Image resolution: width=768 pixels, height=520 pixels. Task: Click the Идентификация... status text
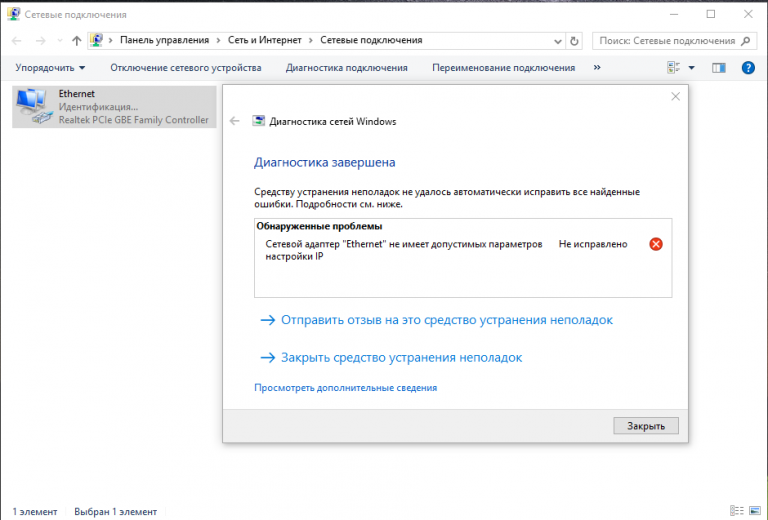[98, 107]
